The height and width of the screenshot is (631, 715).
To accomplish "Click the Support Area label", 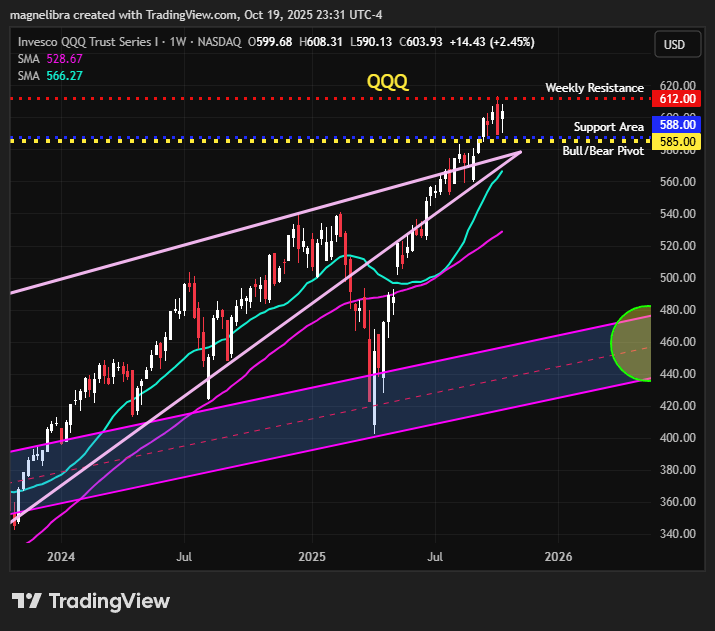I will point(609,127).
